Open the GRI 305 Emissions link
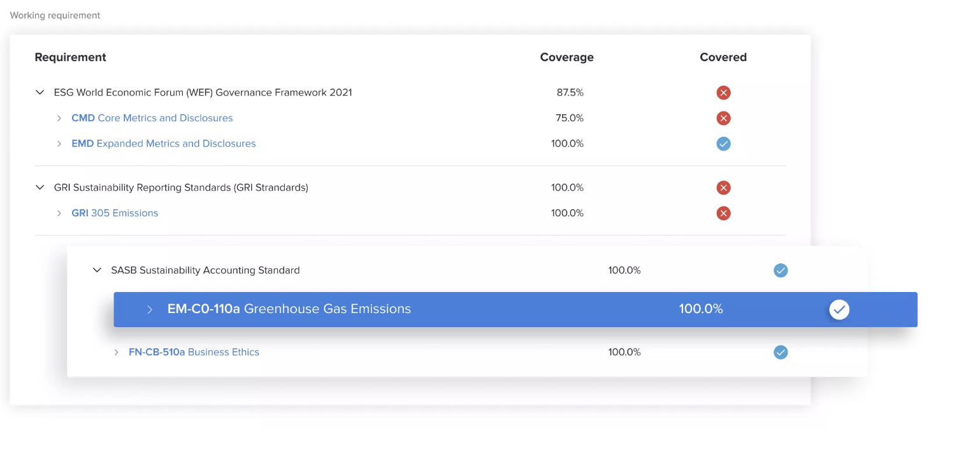 pyautogui.click(x=115, y=213)
